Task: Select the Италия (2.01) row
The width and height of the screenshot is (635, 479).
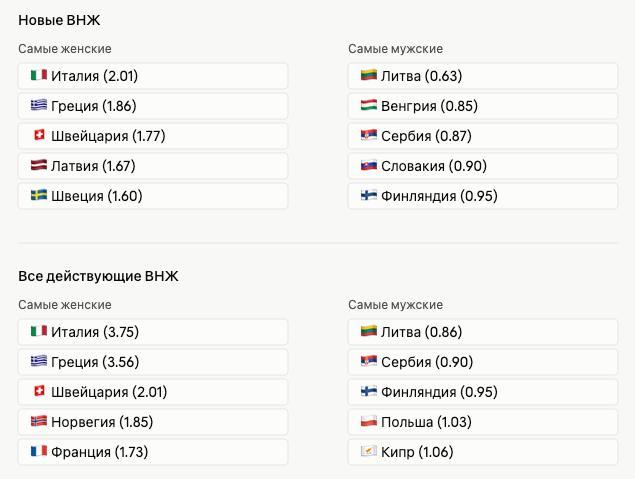Action: [153, 76]
